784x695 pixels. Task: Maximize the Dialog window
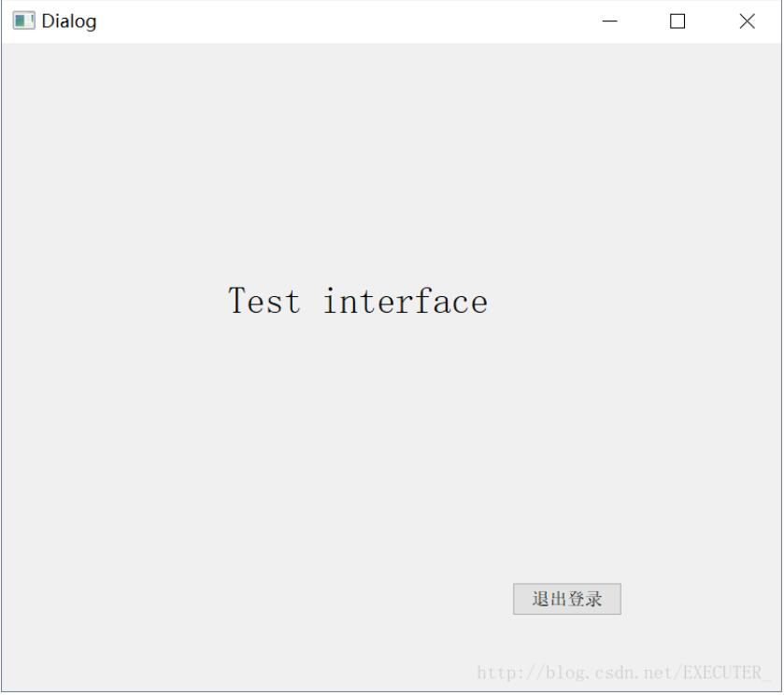pyautogui.click(x=678, y=21)
